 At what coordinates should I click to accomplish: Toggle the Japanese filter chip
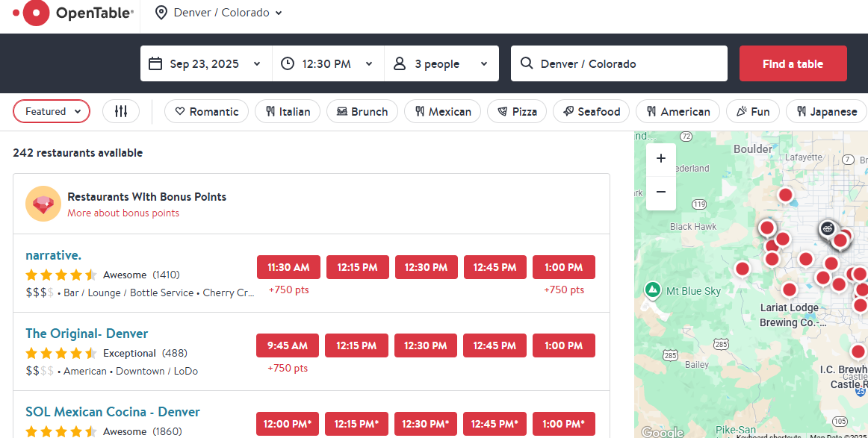[x=826, y=111]
